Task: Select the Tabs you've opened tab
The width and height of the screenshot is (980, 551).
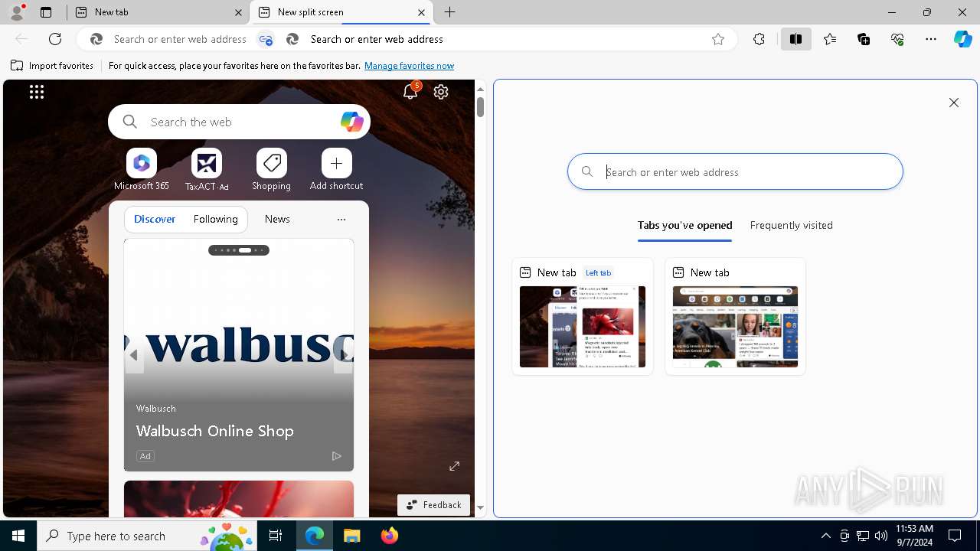Action: click(685, 226)
